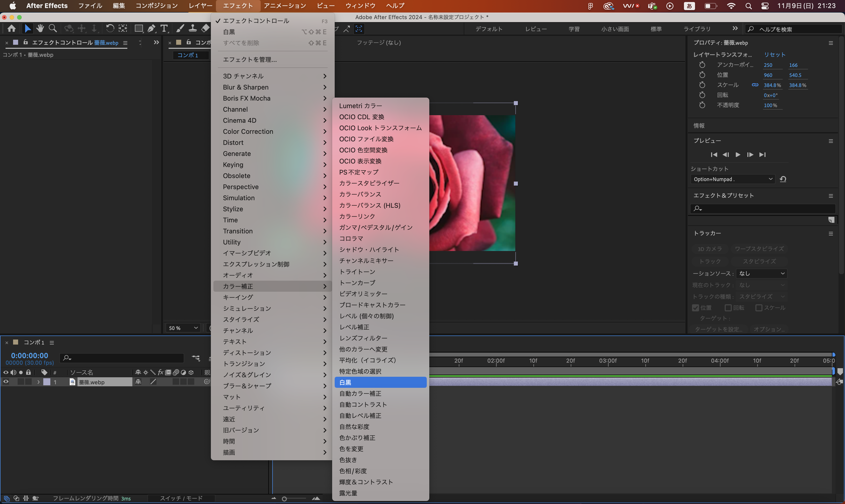Click the Home icon in toolbar
845x504 pixels.
(12, 28)
